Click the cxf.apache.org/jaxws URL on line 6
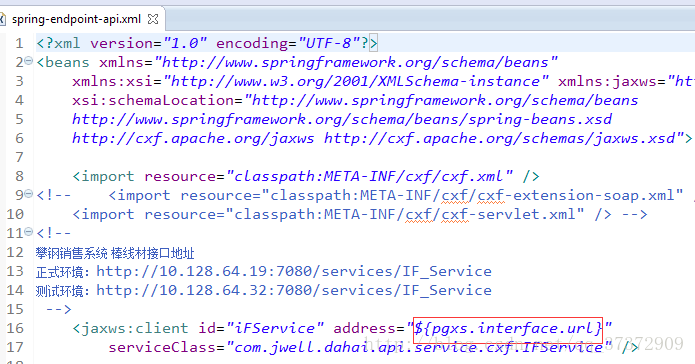 [193, 138]
